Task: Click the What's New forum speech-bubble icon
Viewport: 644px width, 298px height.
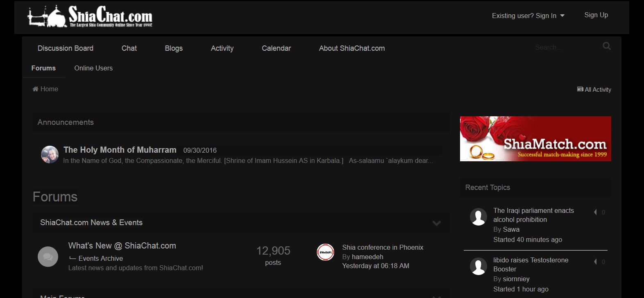Action: [48, 257]
